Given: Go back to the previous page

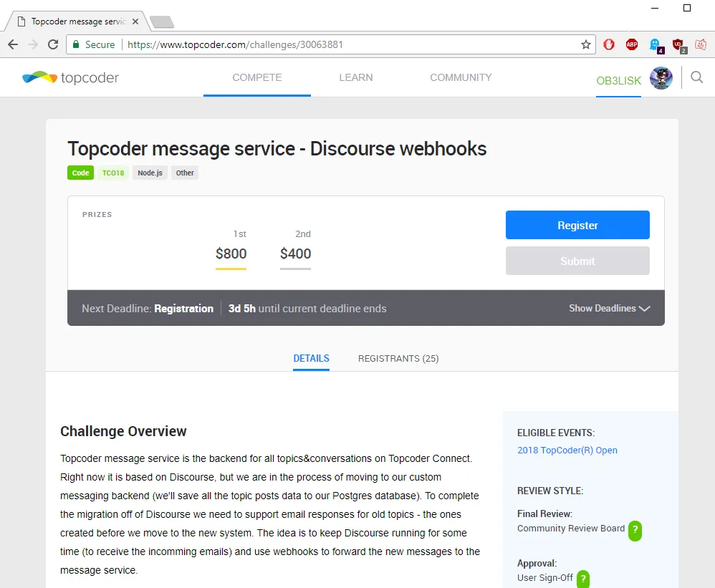Looking at the screenshot, I should coord(13,44).
